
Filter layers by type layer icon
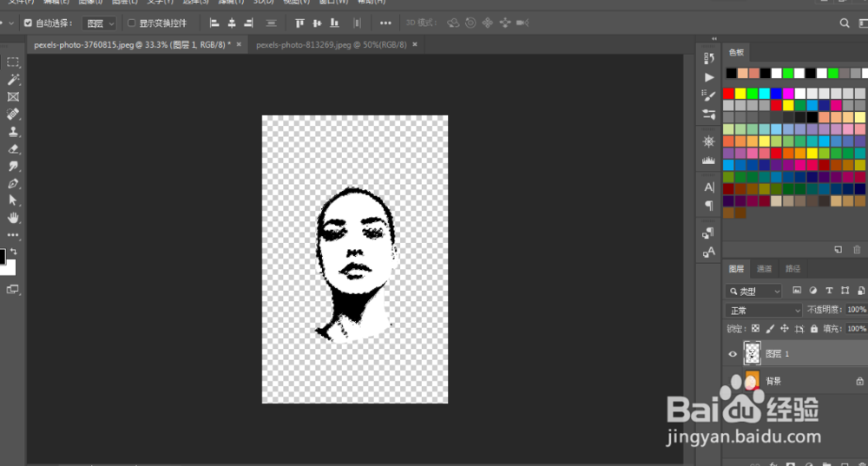tap(829, 291)
